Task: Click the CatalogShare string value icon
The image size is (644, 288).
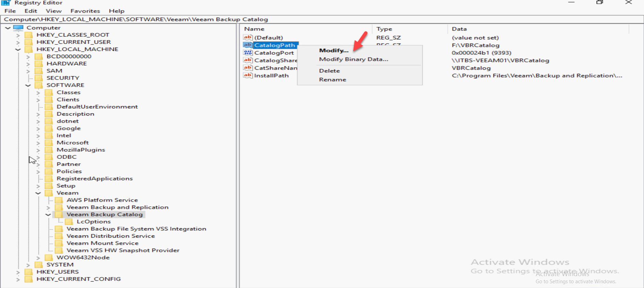Action: (x=248, y=60)
